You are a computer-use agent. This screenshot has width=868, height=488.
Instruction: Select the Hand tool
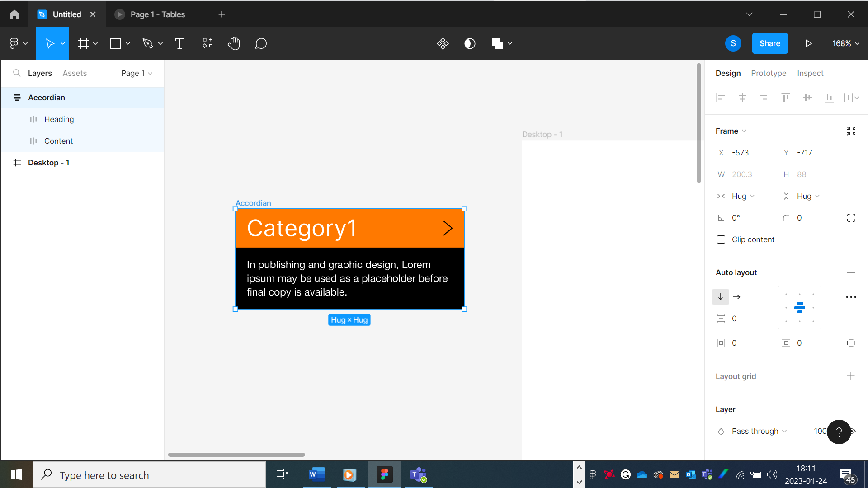234,43
